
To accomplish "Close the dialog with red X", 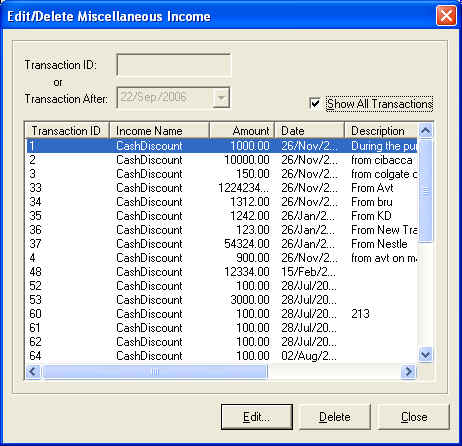I will click(446, 16).
